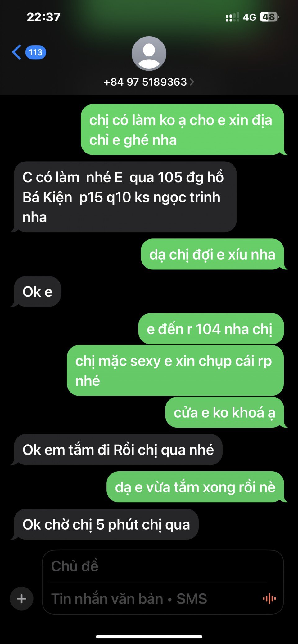Tap the audio waveform record icon

click(269, 598)
